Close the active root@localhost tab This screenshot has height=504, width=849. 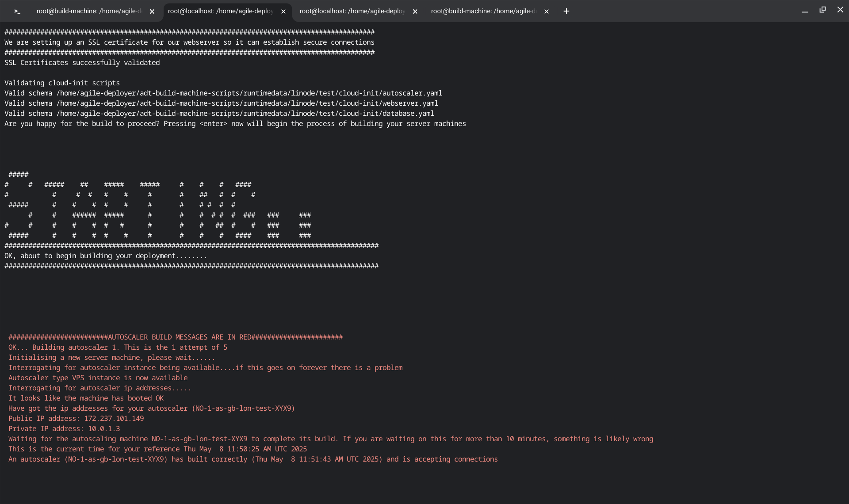tap(283, 12)
